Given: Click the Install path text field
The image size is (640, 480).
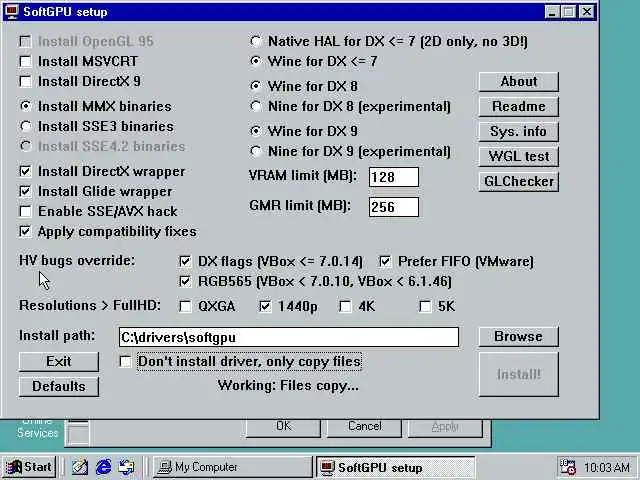Looking at the screenshot, I should tap(289, 337).
